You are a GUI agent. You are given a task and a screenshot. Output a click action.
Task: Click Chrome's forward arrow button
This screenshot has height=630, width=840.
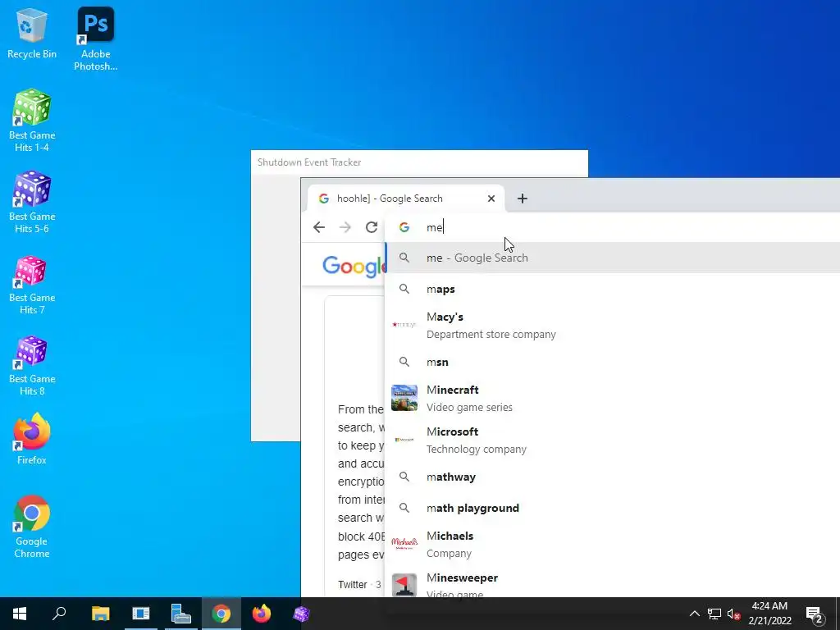point(345,227)
